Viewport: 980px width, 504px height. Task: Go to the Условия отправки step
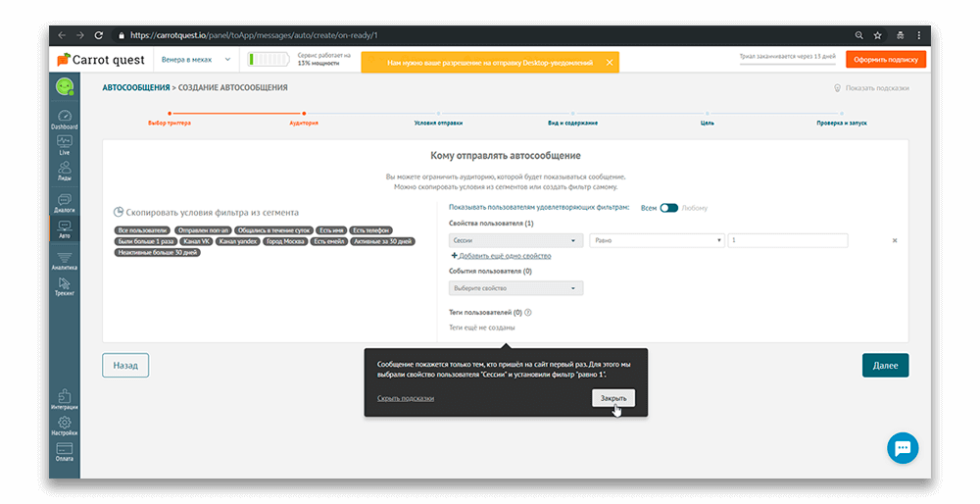coord(438,120)
